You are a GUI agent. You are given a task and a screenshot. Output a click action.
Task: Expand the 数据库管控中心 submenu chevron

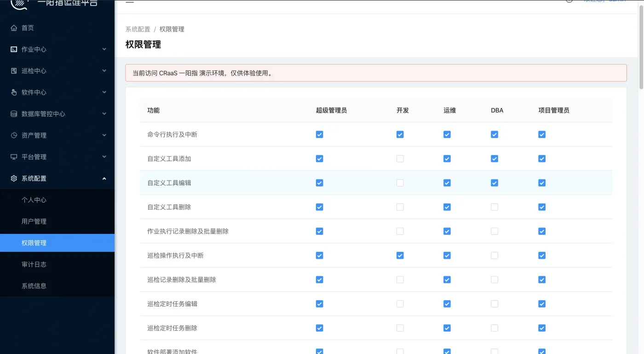click(x=104, y=114)
